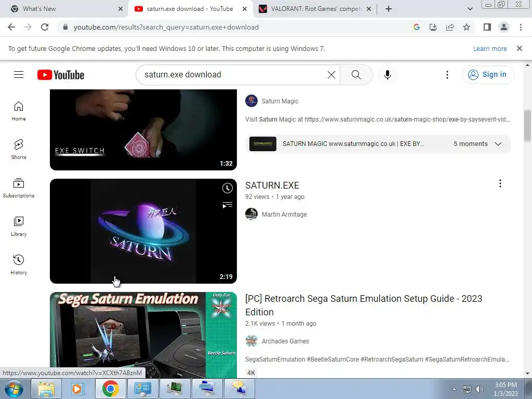Show hidden system tray icons

pos(454,389)
